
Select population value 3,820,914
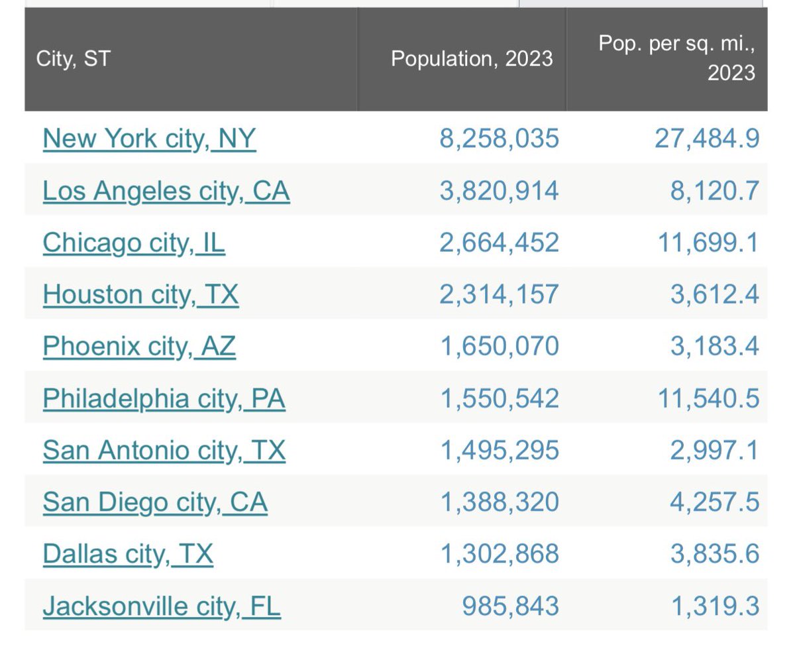click(500, 191)
